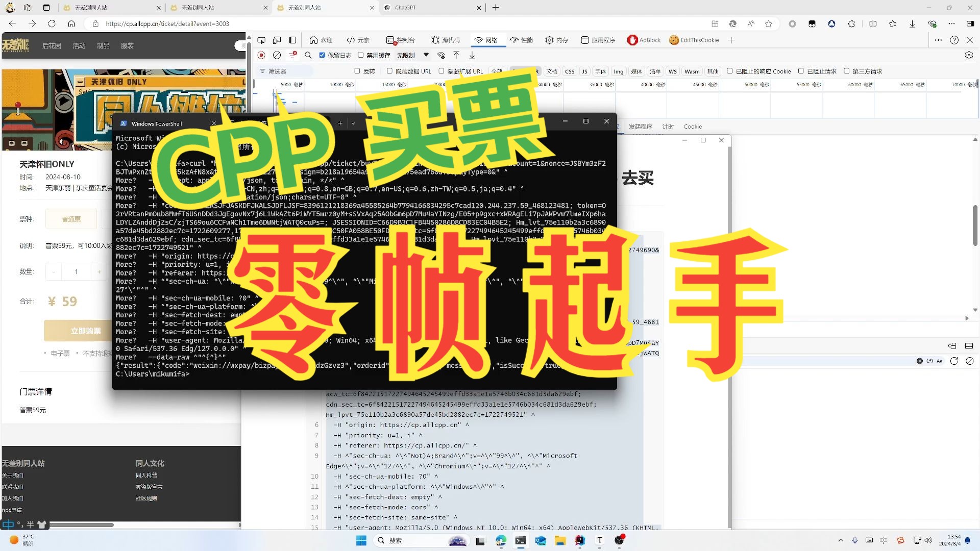Filter requests by CSS type
The width and height of the screenshot is (980, 551).
(570, 71)
